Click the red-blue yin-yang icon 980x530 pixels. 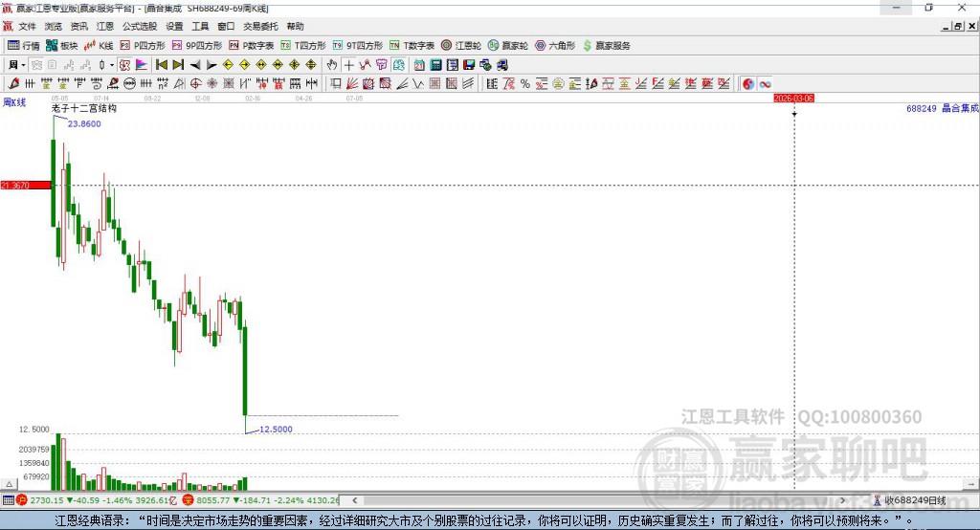point(748,84)
